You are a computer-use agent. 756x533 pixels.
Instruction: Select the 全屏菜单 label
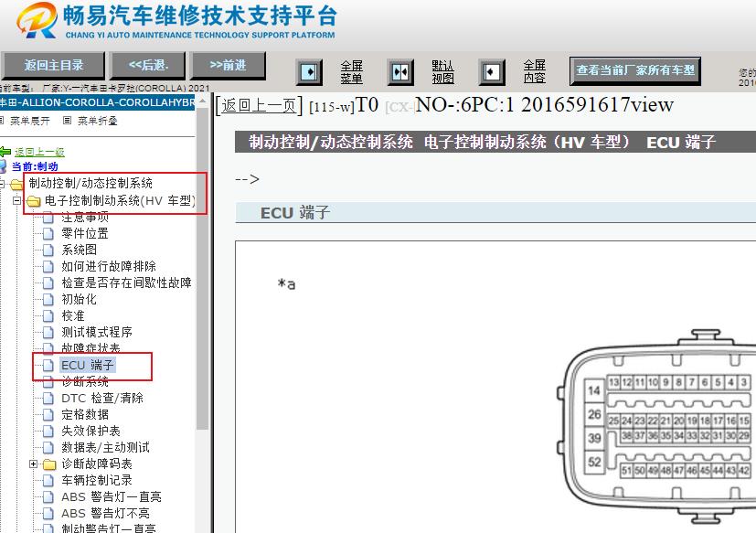pyautogui.click(x=351, y=72)
